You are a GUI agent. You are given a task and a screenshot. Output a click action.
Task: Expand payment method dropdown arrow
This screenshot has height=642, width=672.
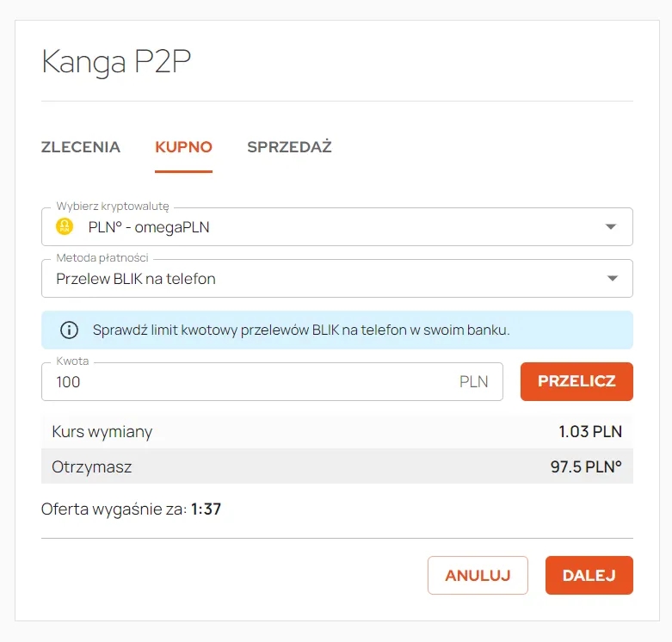click(613, 278)
